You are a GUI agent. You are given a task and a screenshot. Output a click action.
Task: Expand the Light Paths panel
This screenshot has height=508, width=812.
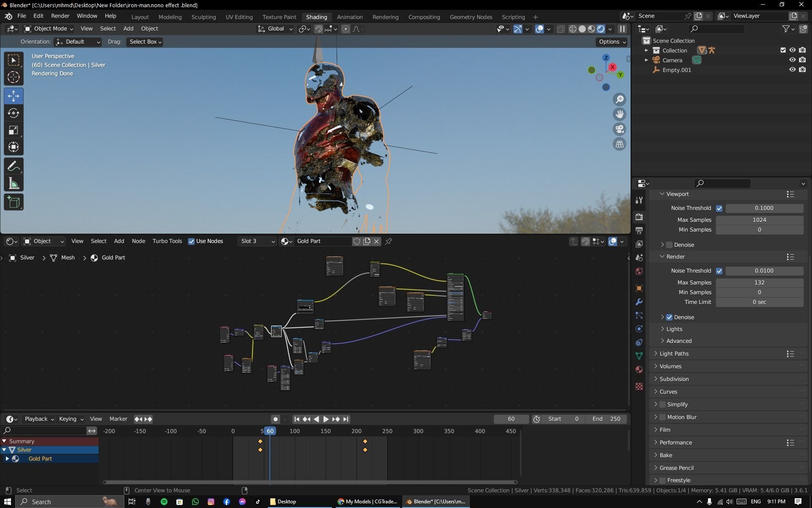[674, 353]
